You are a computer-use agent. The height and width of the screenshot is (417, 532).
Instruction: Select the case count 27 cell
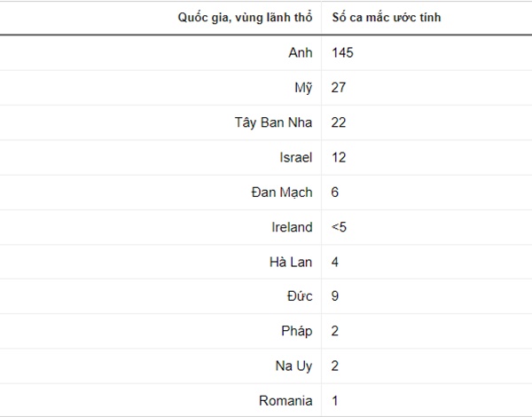[339, 88]
